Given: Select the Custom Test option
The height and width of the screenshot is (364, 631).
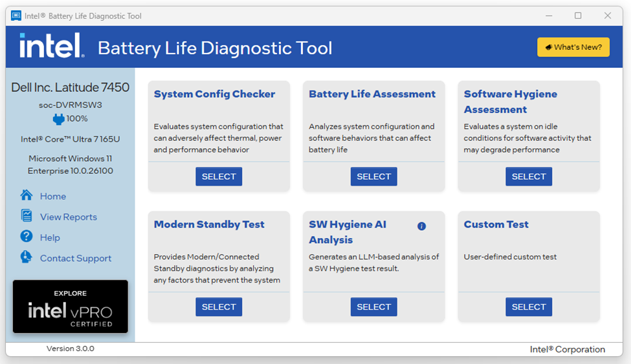Looking at the screenshot, I should coord(529,307).
